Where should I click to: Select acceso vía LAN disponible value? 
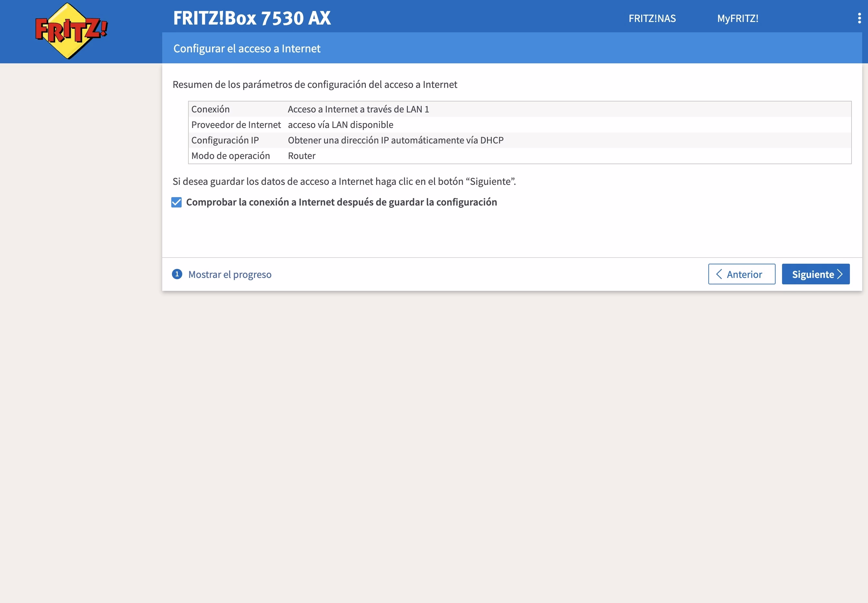click(340, 125)
